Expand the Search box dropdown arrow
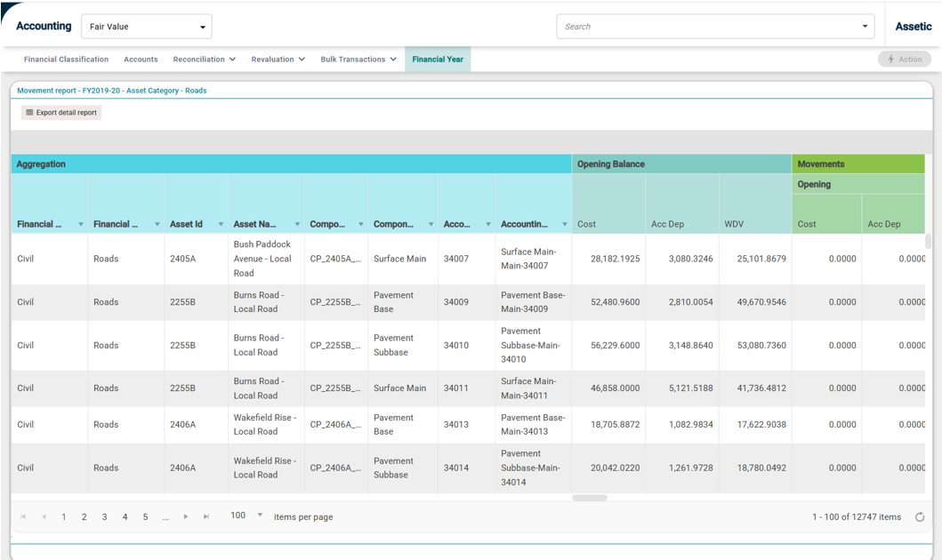 click(x=865, y=27)
